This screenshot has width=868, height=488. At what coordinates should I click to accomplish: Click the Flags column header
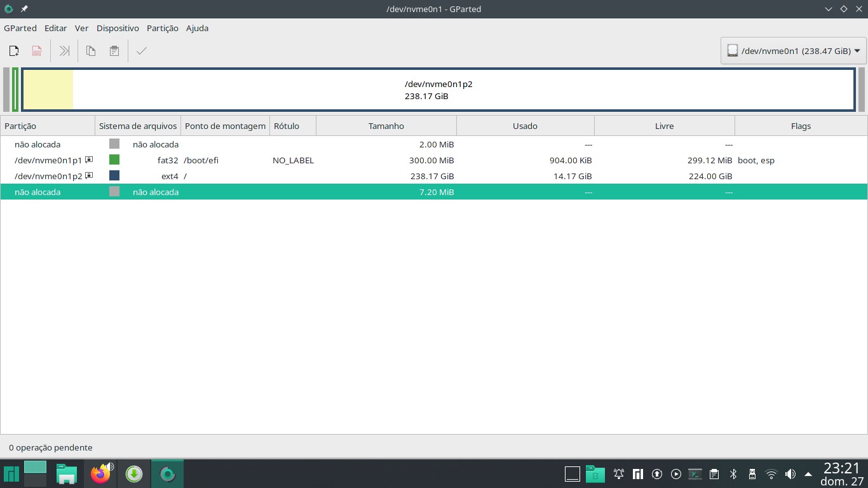tap(801, 126)
